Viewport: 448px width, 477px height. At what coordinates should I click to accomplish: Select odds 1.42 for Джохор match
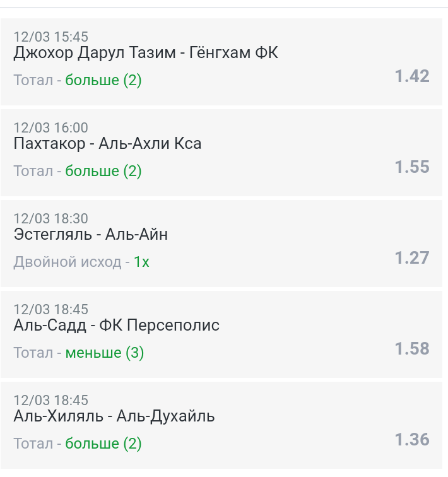tap(412, 76)
